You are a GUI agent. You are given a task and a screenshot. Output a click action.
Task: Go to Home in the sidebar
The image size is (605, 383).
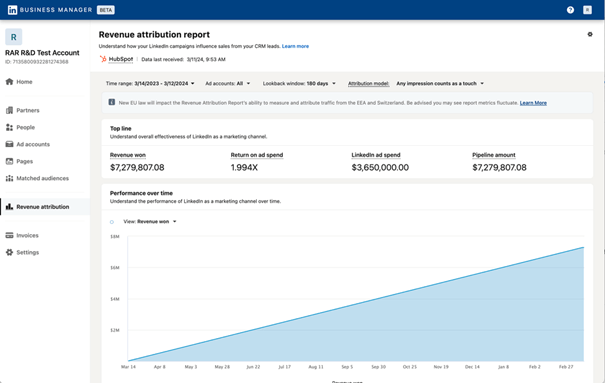coord(24,82)
